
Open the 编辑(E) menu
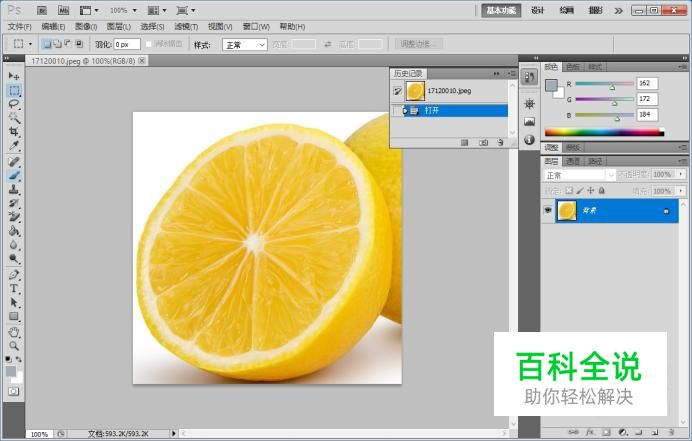click(53, 27)
